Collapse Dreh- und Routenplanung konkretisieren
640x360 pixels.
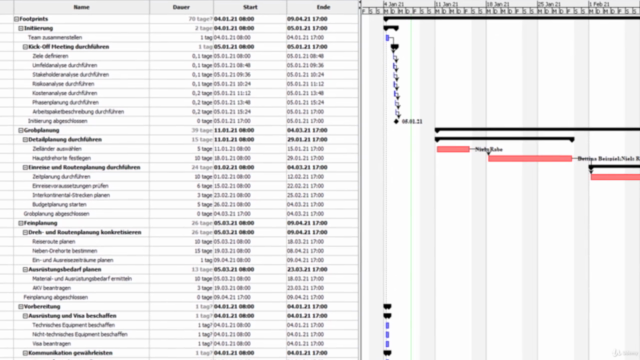pos(25,232)
